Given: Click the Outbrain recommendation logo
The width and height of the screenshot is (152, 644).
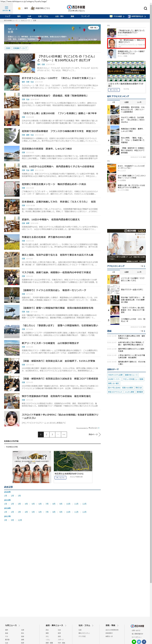Looking at the screenshot, I should click(x=94, y=428).
